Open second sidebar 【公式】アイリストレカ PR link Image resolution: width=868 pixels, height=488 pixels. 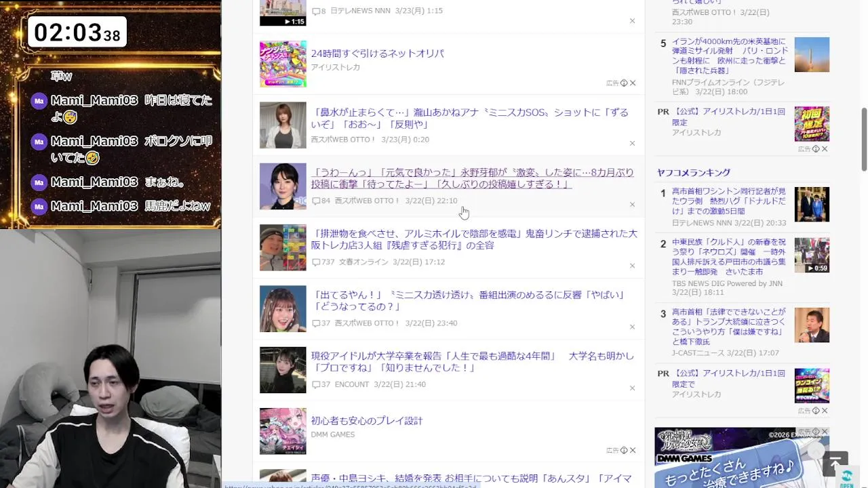[x=728, y=379]
